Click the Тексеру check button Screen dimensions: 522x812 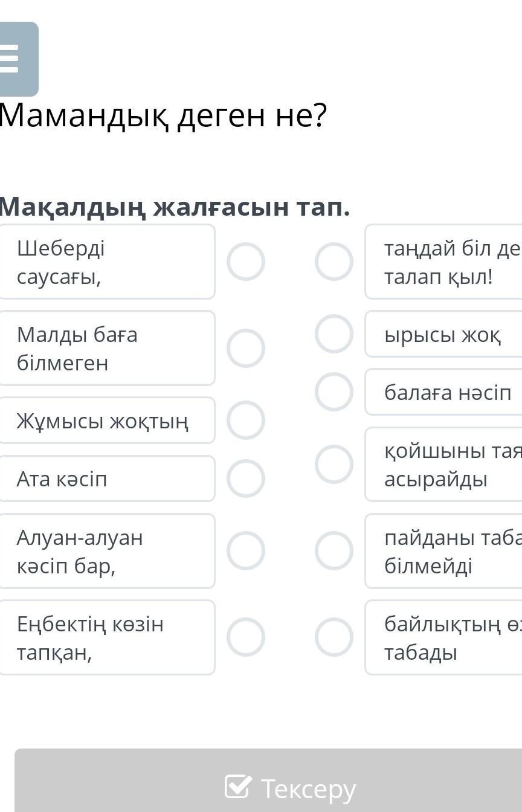pos(290,788)
